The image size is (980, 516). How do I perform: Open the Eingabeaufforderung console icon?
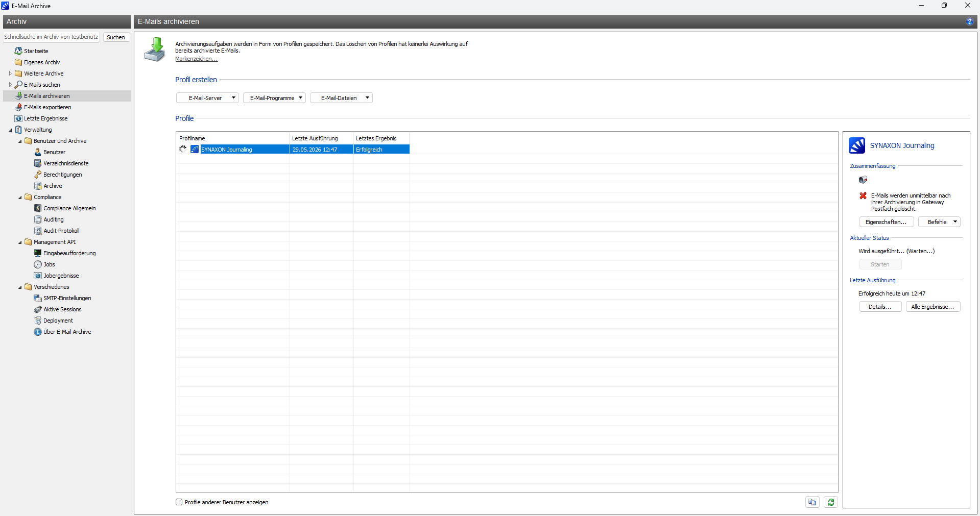38,253
